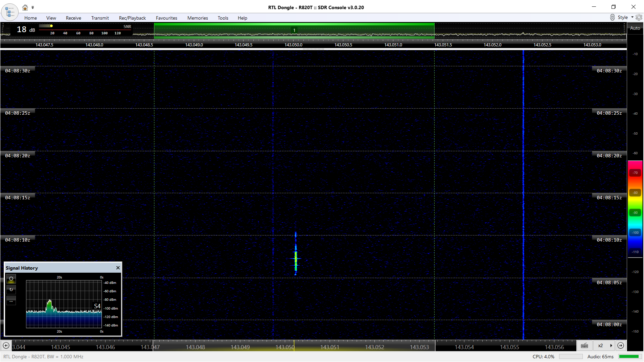Step frequency display left with the rewind button

click(x=6, y=345)
